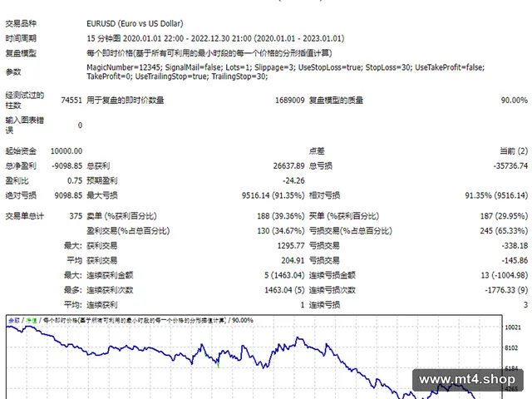Click the green 净值 legend label in chart
The image size is (532, 399).
click(x=32, y=320)
